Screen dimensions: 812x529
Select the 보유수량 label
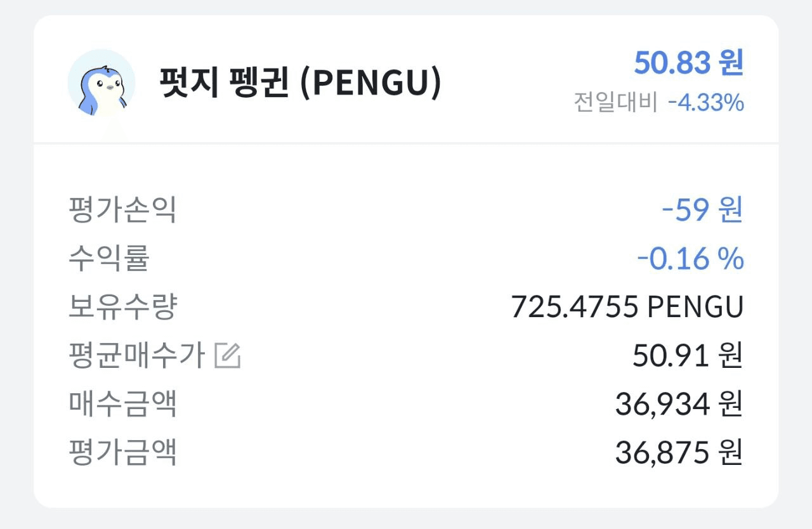[x=122, y=307]
